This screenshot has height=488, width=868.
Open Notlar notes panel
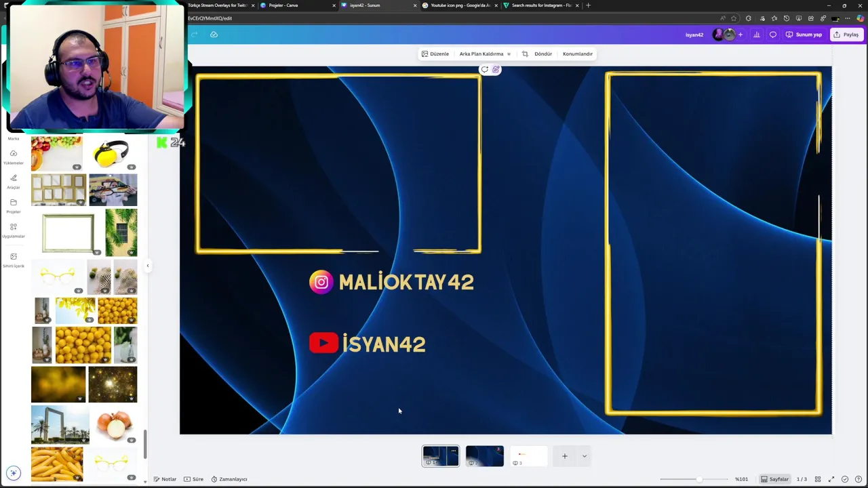click(x=165, y=479)
